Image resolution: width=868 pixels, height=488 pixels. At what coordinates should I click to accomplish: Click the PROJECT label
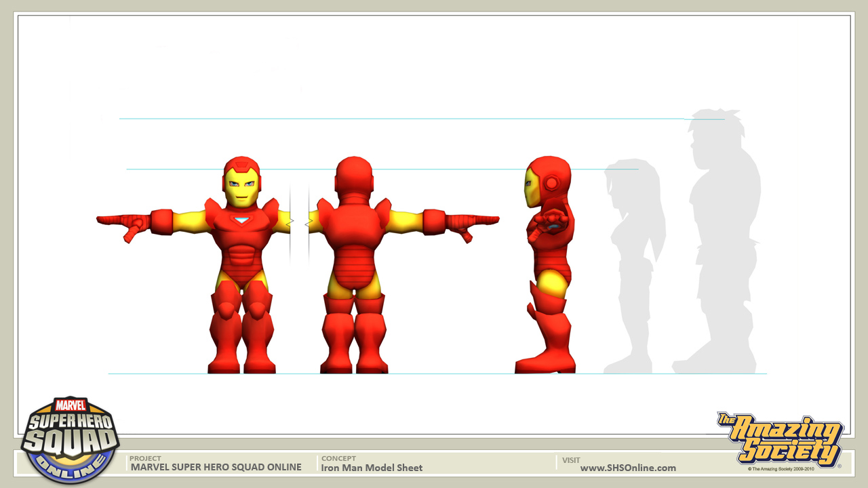(x=145, y=458)
